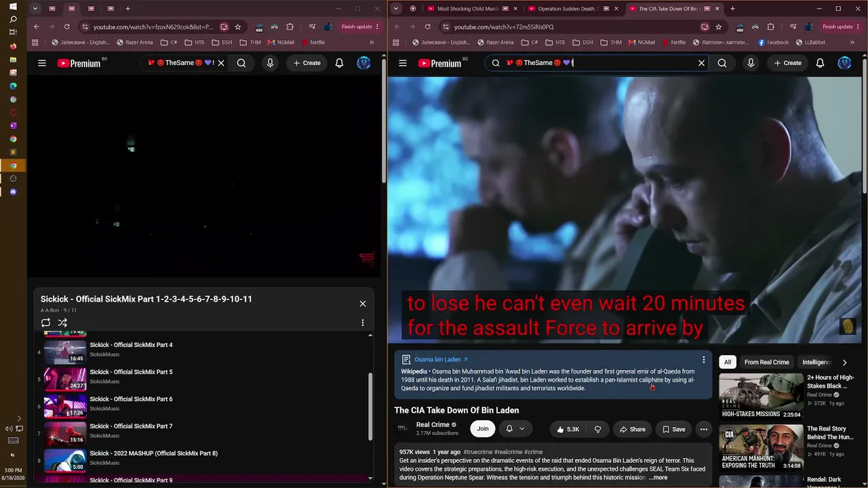Open notification preferences dropdown for Real Crime

point(515,428)
